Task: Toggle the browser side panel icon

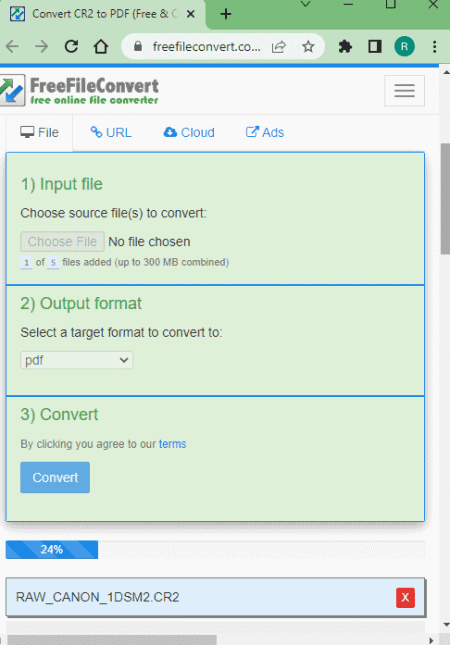Action: [375, 46]
